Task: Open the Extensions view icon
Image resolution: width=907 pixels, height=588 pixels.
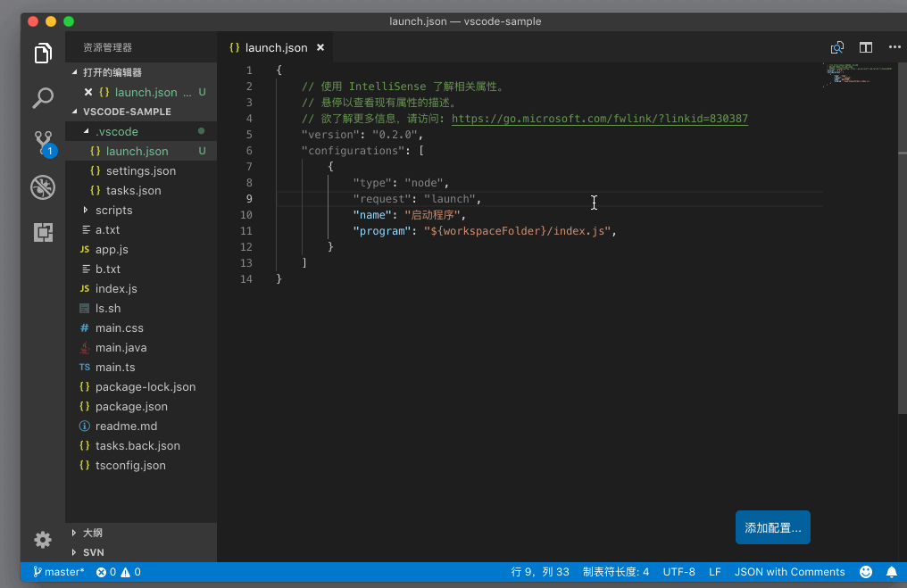Action: 43,233
